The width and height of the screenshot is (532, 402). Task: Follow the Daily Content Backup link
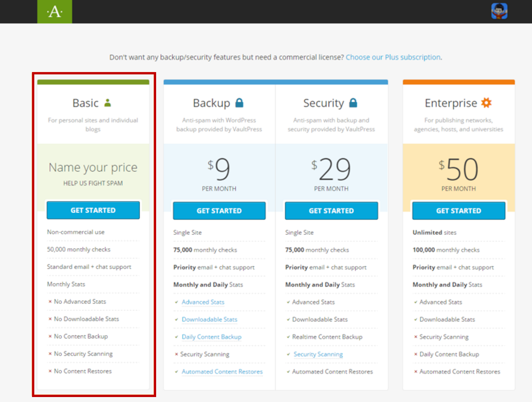click(x=211, y=337)
